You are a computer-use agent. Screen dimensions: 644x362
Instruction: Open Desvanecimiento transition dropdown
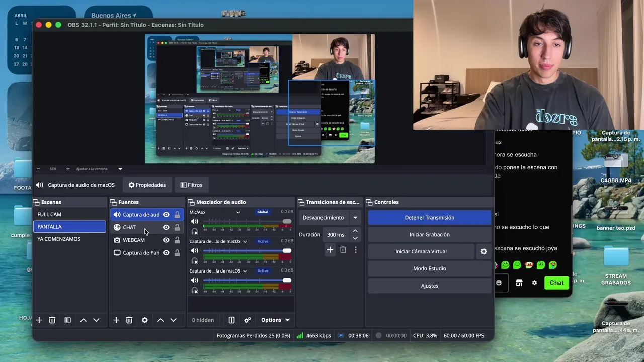(330, 218)
